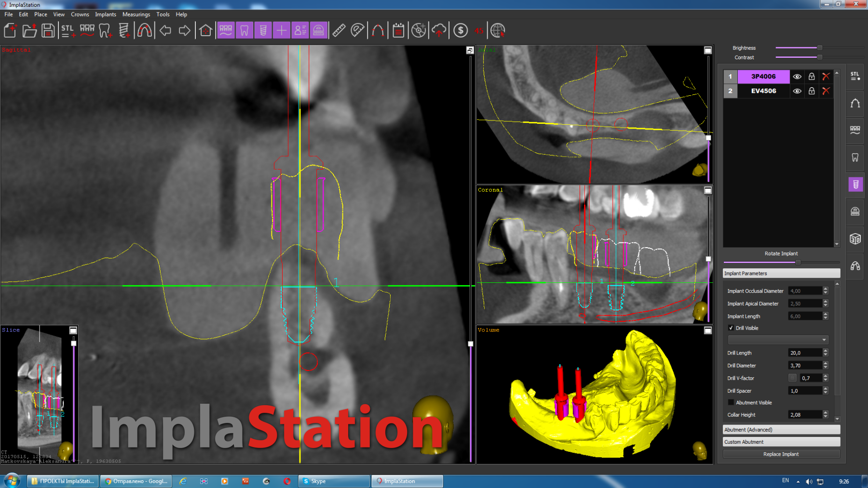This screenshot has width=868, height=488.
Task: Hide implant EV4506 using the eye icon
Action: point(797,91)
